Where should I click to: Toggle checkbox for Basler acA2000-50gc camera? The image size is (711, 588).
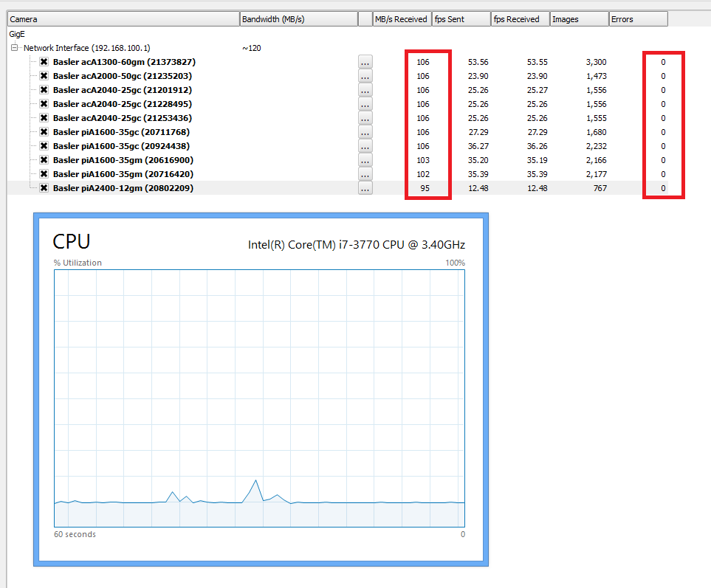tap(44, 76)
